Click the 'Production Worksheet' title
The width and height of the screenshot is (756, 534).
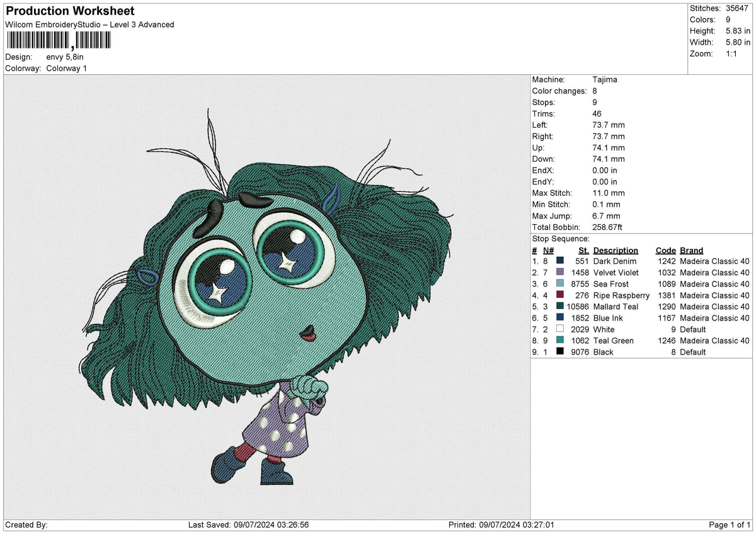tap(70, 11)
